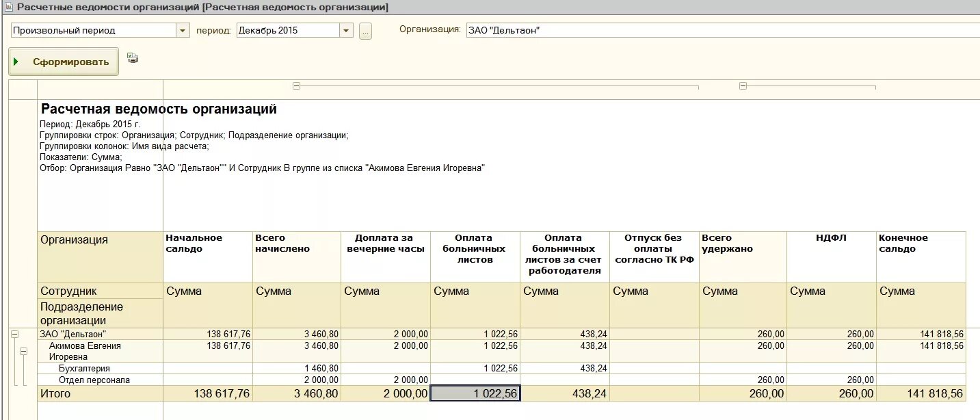Click the Сформировать button
This screenshot has height=420, width=980.
point(64,62)
